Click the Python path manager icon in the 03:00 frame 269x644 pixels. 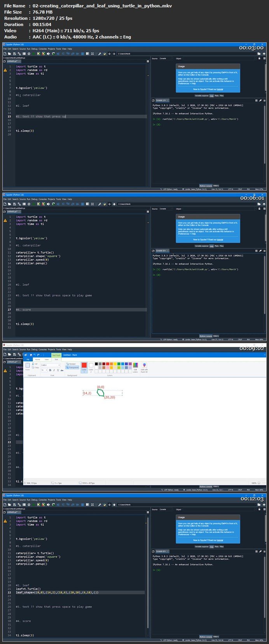105,54
